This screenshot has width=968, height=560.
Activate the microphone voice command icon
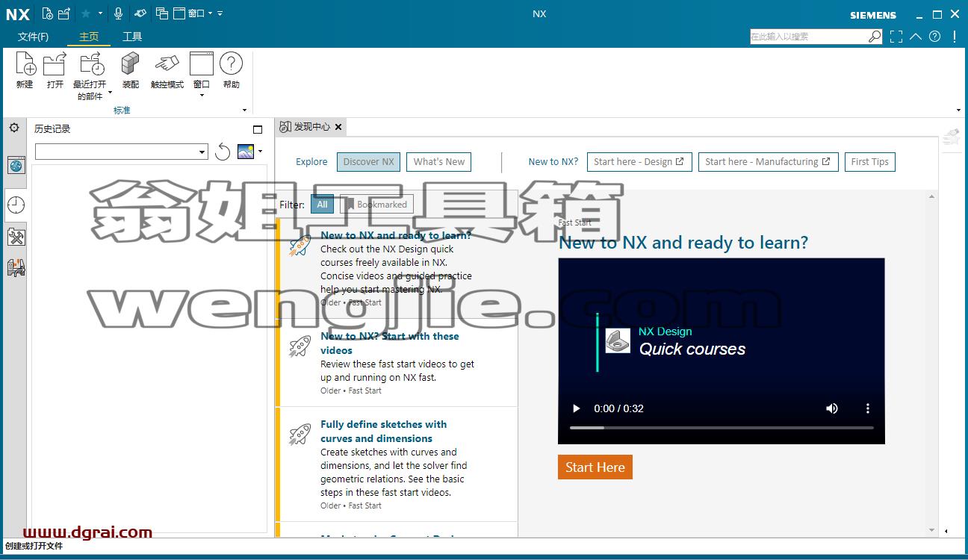[x=118, y=13]
